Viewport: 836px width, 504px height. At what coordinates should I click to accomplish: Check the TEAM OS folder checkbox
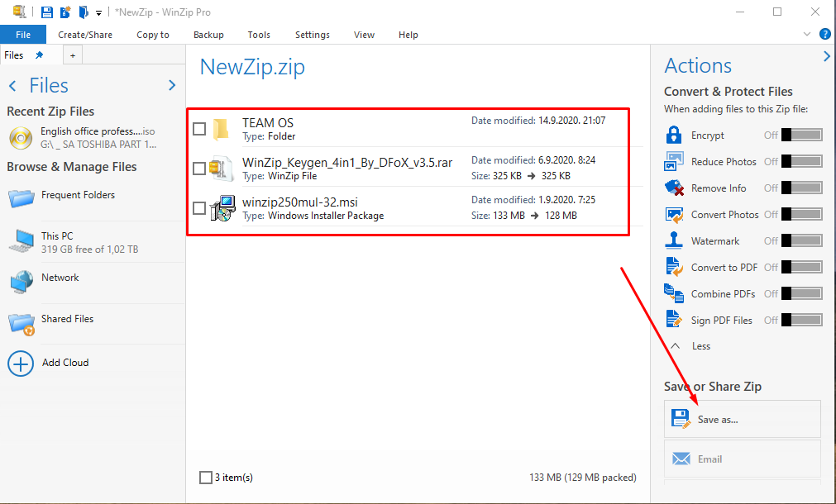[198, 129]
